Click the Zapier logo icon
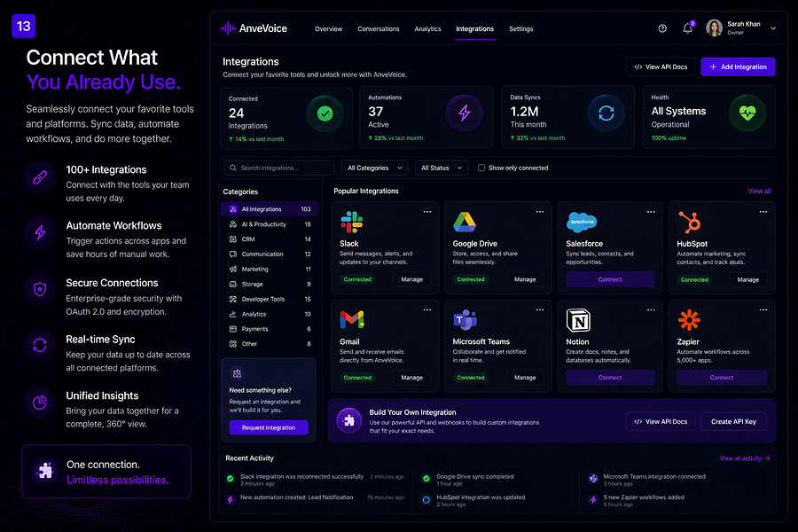Image resolution: width=798 pixels, height=532 pixels. coord(689,320)
